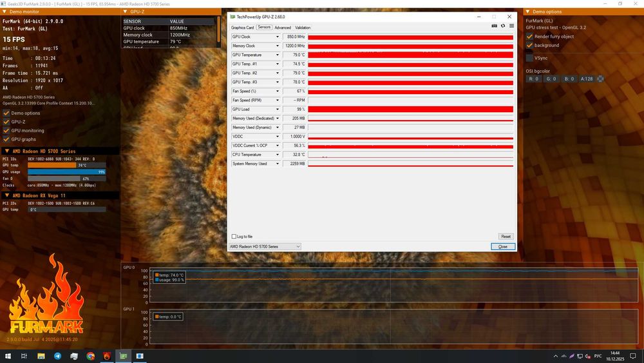
Task: Collapse the Demo options panel
Action: [528, 12]
